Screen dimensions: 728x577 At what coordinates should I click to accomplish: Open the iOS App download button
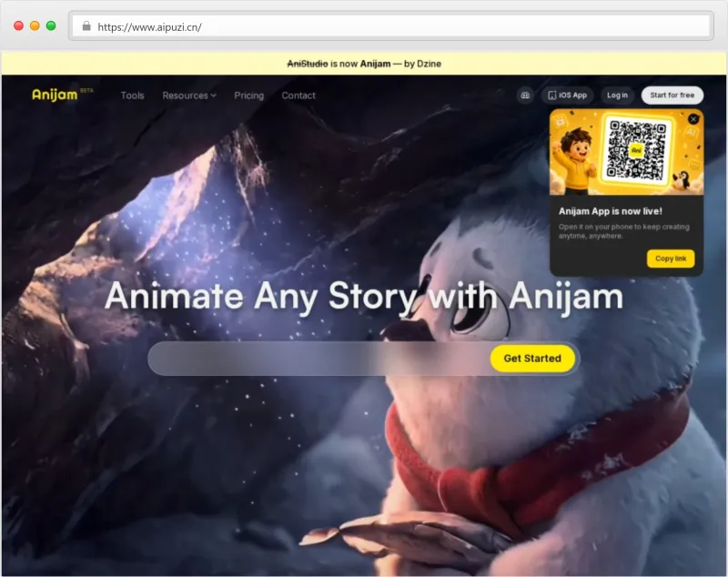pos(567,96)
